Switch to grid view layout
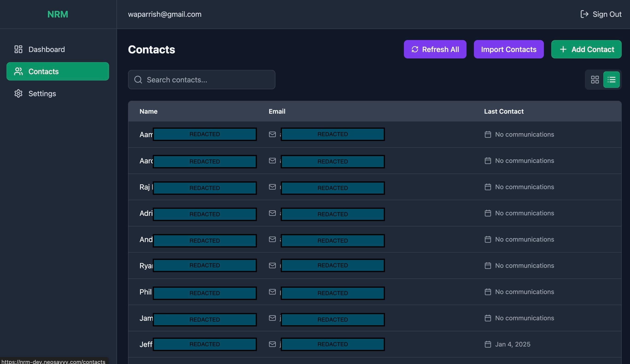The height and width of the screenshot is (364, 630). click(x=595, y=80)
